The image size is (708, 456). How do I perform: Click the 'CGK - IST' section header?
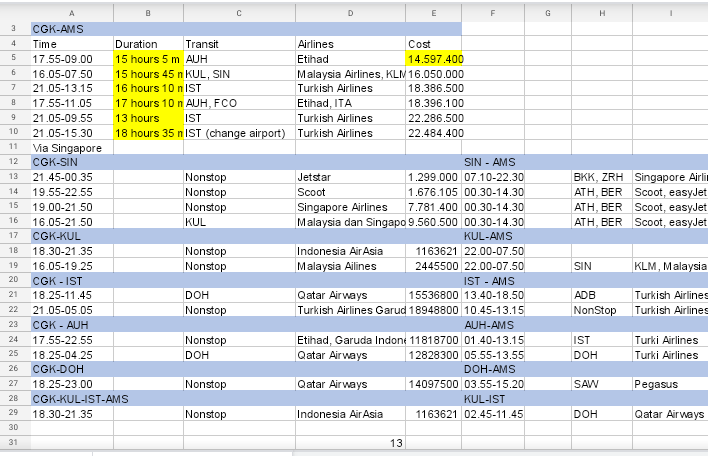click(72, 281)
